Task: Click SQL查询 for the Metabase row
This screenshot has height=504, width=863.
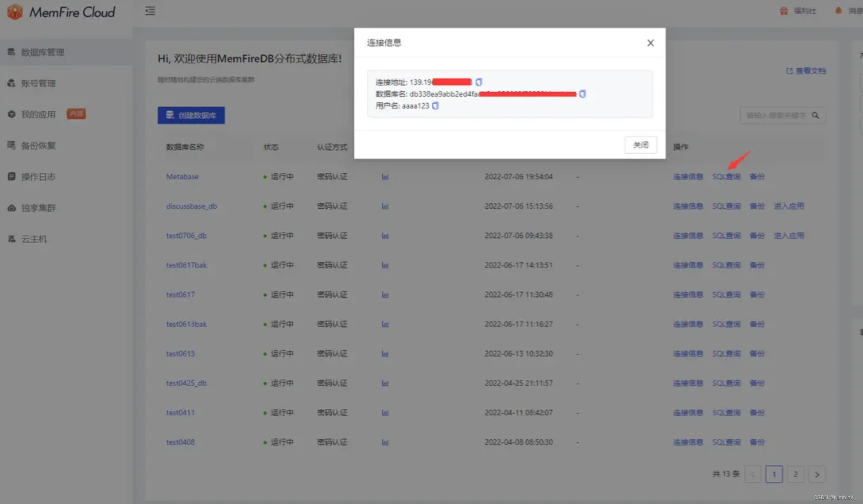Action: pyautogui.click(x=726, y=176)
